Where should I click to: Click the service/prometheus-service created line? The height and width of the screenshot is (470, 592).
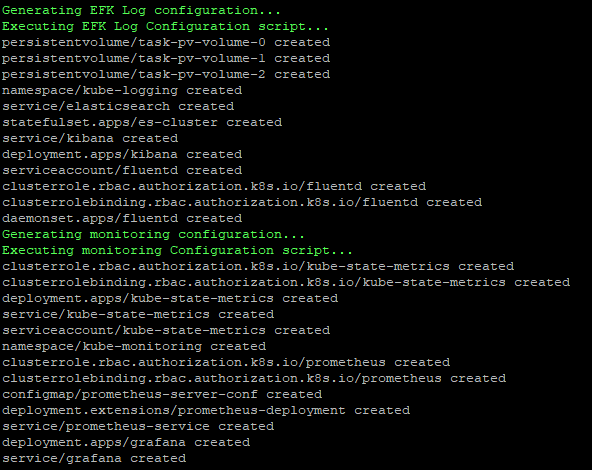138,426
